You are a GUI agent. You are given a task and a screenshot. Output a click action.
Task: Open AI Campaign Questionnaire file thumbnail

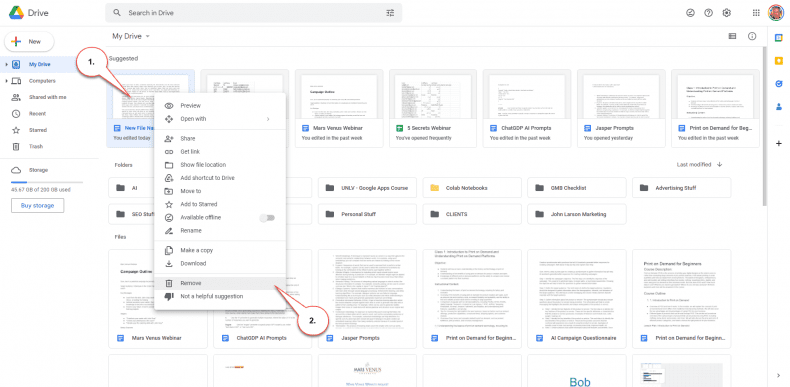pyautogui.click(x=576, y=289)
